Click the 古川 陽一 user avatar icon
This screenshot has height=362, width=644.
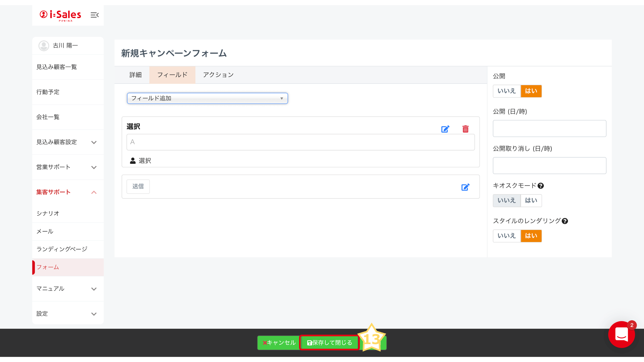44,46
